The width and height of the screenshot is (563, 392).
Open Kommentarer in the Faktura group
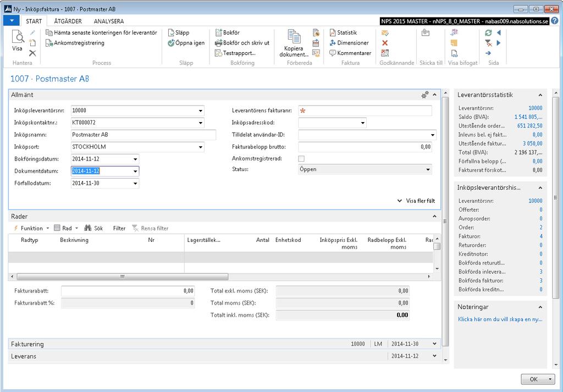click(350, 53)
